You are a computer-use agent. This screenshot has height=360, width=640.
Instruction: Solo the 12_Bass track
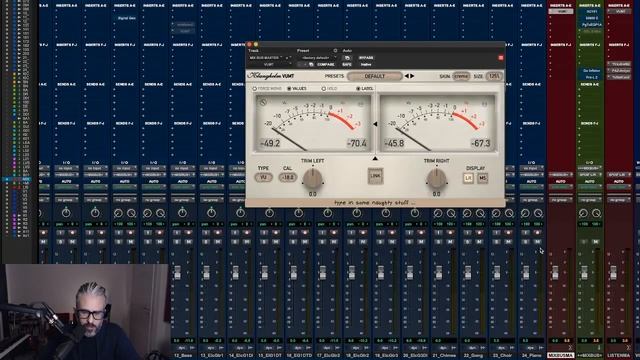tap(177, 242)
